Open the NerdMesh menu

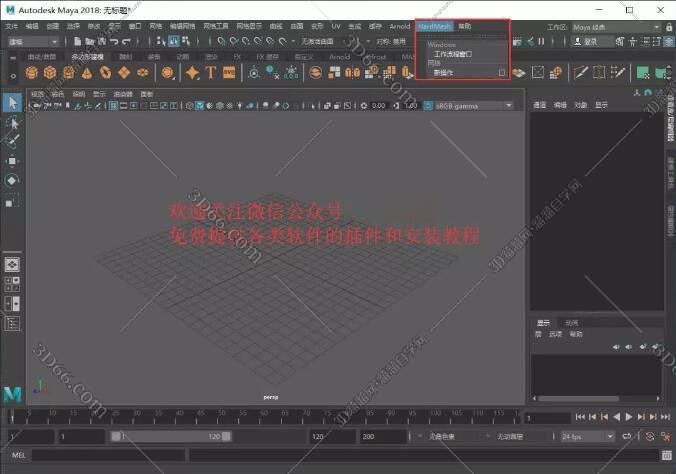click(434, 26)
